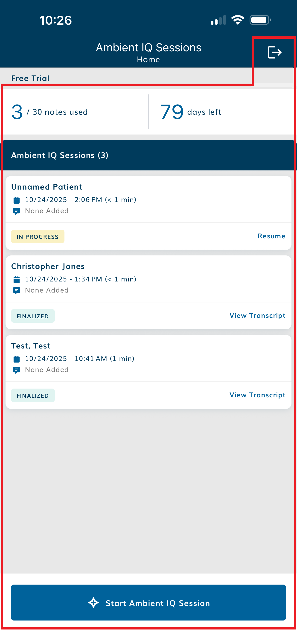Tap the IN PROGRESS status badge
297x644 pixels.
point(38,237)
